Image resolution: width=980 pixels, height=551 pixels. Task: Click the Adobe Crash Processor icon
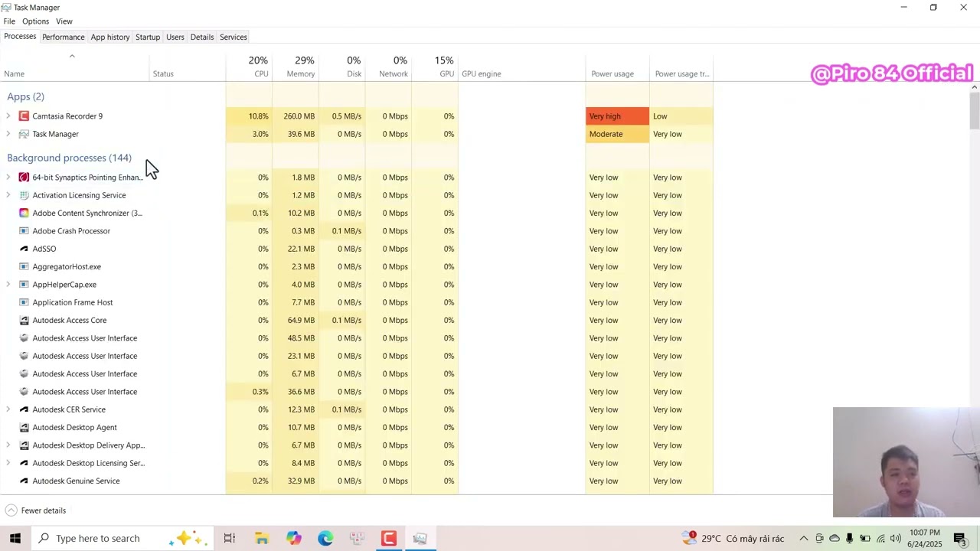pyautogui.click(x=24, y=231)
